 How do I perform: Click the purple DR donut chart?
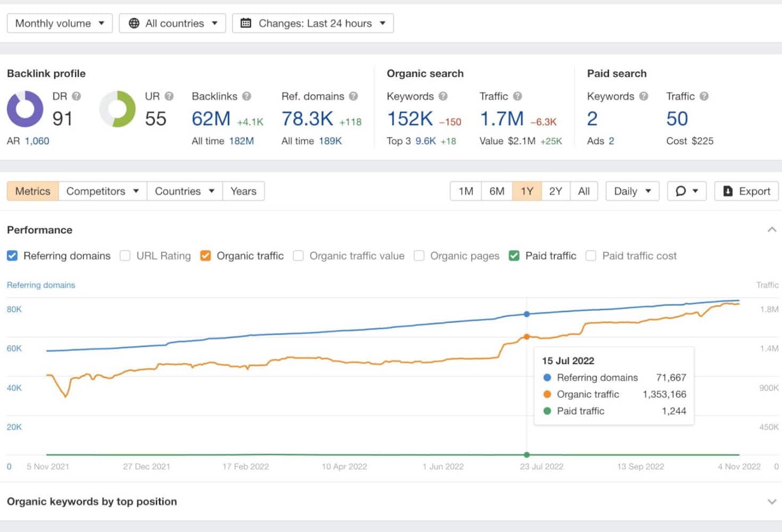pyautogui.click(x=25, y=109)
